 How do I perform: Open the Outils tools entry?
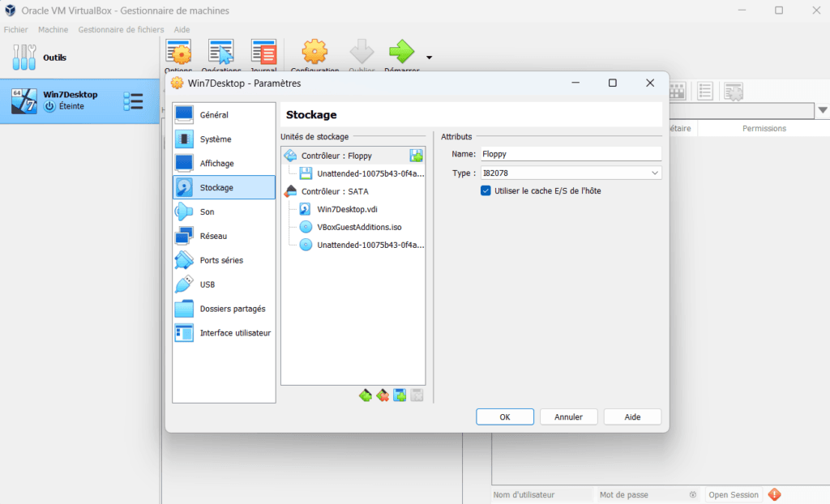[55, 58]
